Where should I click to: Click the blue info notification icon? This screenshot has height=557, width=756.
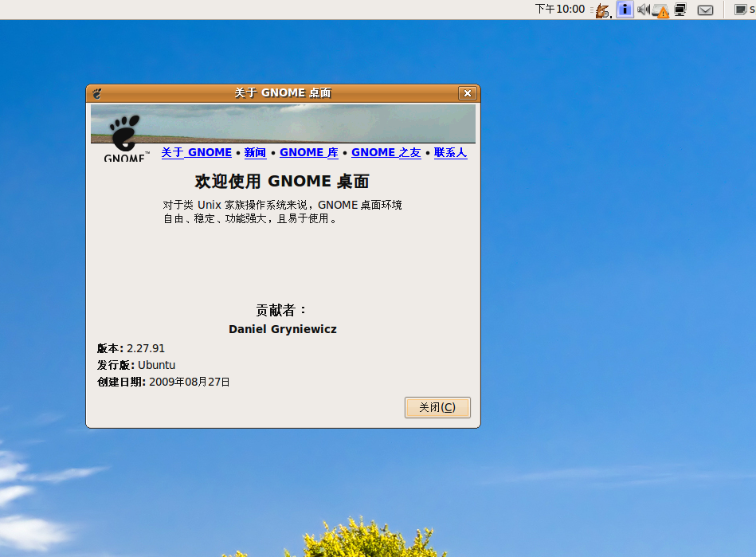(x=625, y=10)
